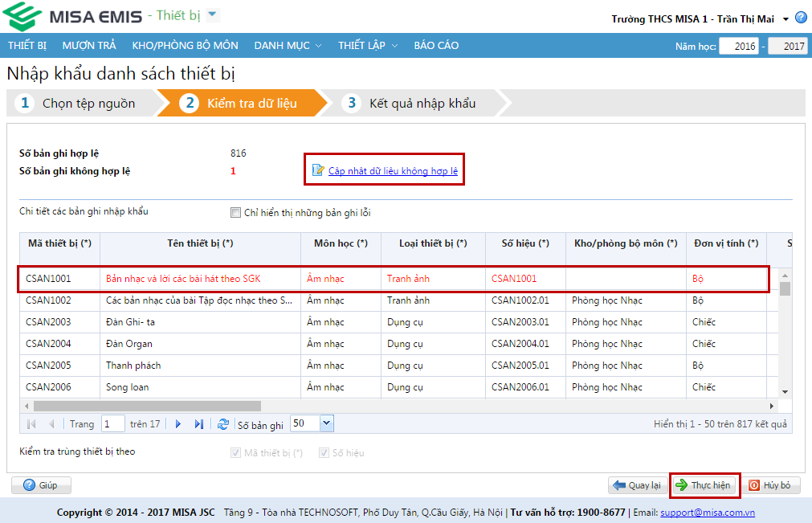The image size is (812, 523).
Task: Open the Giúp help button
Action: click(41, 485)
